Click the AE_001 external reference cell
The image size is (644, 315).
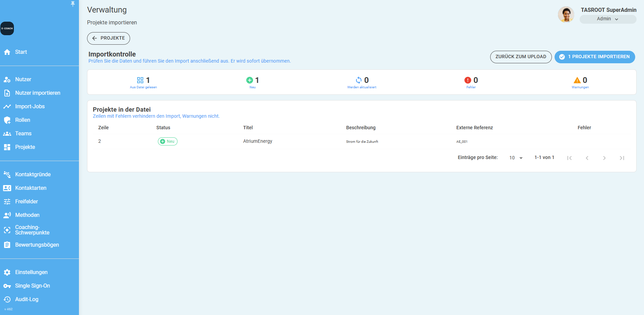click(x=462, y=142)
